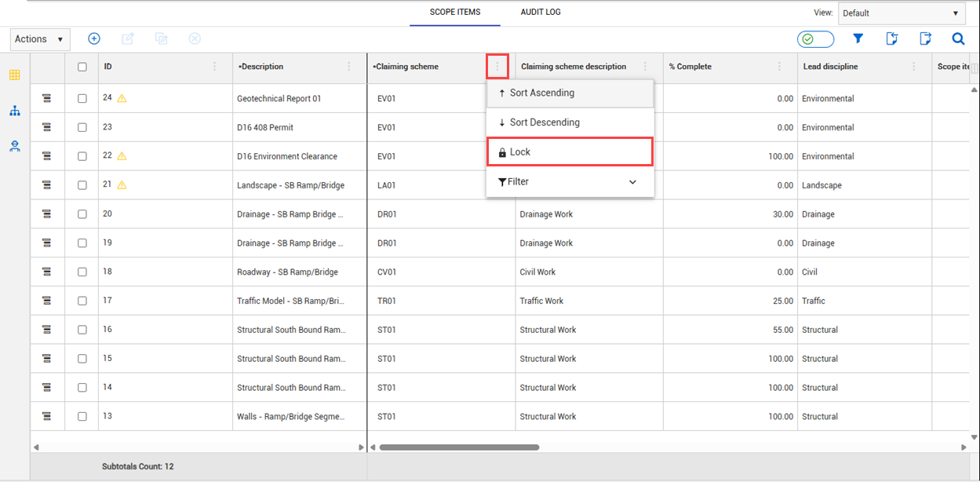This screenshot has height=482, width=980.
Task: Check the checkbox for item 23
Action: (82, 127)
